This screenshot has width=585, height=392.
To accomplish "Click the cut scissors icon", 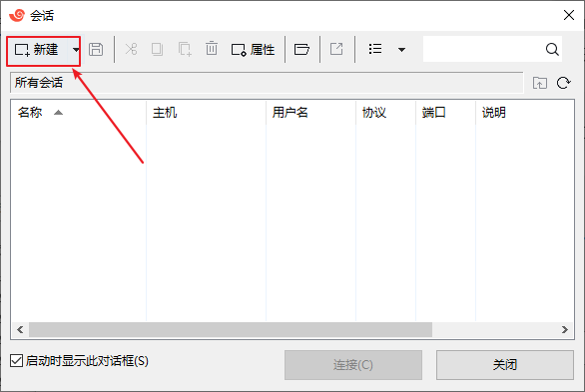I will pyautogui.click(x=131, y=49).
